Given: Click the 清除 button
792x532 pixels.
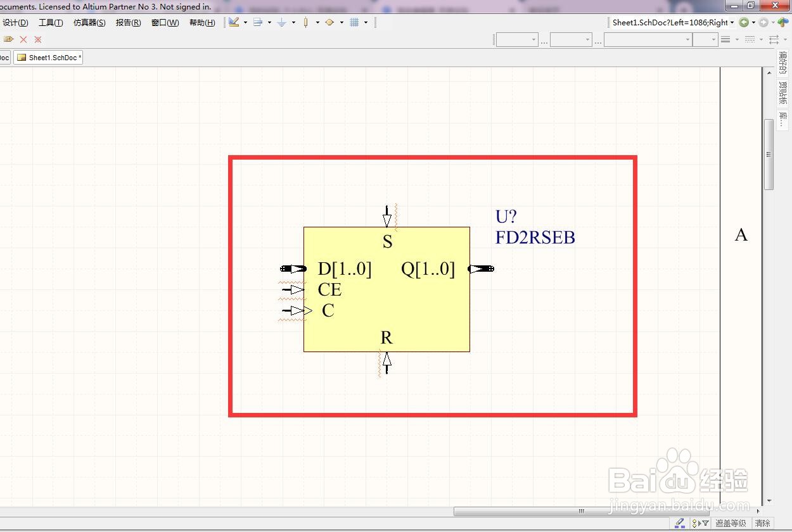Looking at the screenshot, I should tap(762, 523).
